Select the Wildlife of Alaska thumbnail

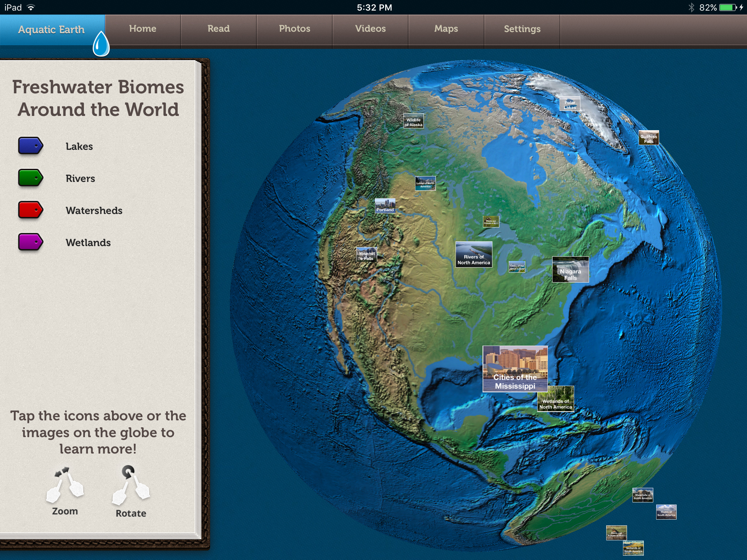[x=413, y=121]
